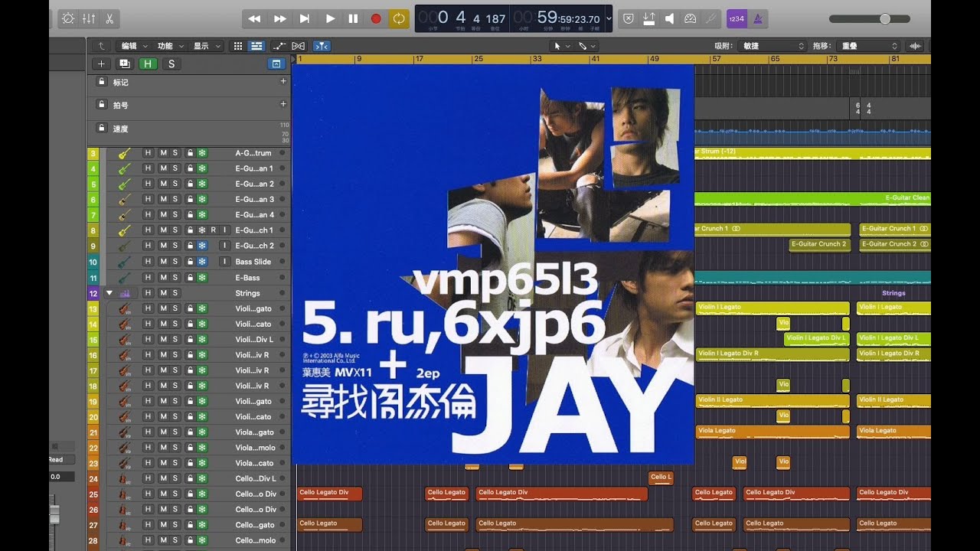
Task: Toggle the Autopunch icon
Action: coord(649,18)
